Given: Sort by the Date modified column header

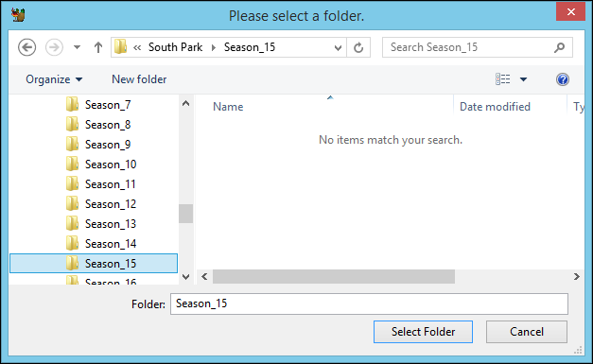Looking at the screenshot, I should (495, 107).
